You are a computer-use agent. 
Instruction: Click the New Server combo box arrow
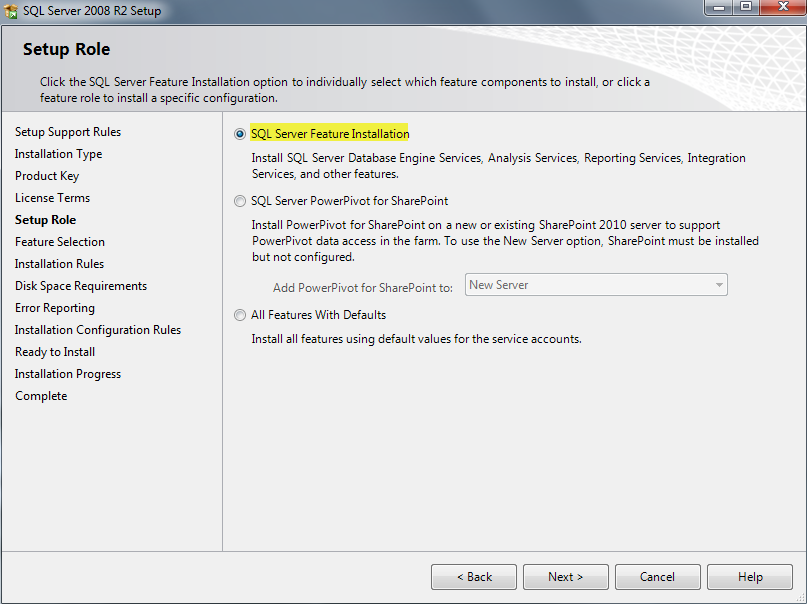719,285
